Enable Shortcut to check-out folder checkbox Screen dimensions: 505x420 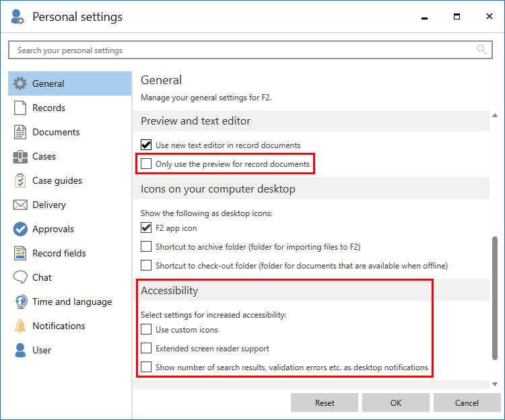pos(146,265)
